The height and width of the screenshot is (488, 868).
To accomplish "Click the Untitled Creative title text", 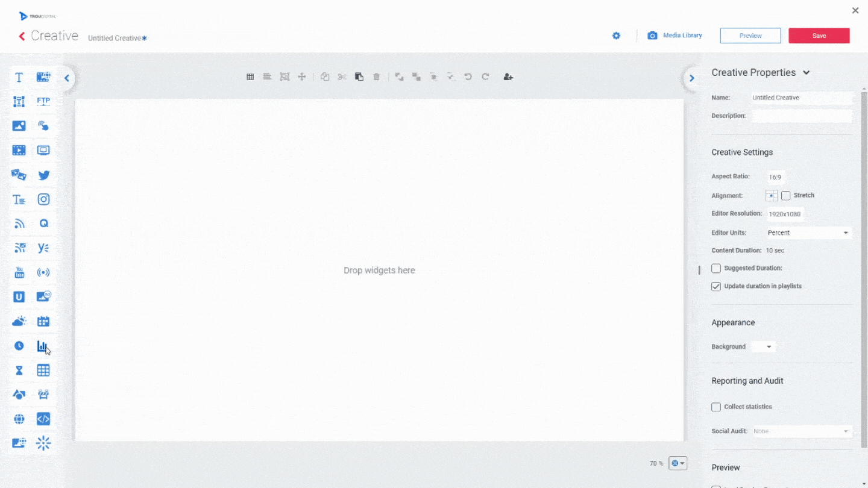I will [x=115, y=38].
